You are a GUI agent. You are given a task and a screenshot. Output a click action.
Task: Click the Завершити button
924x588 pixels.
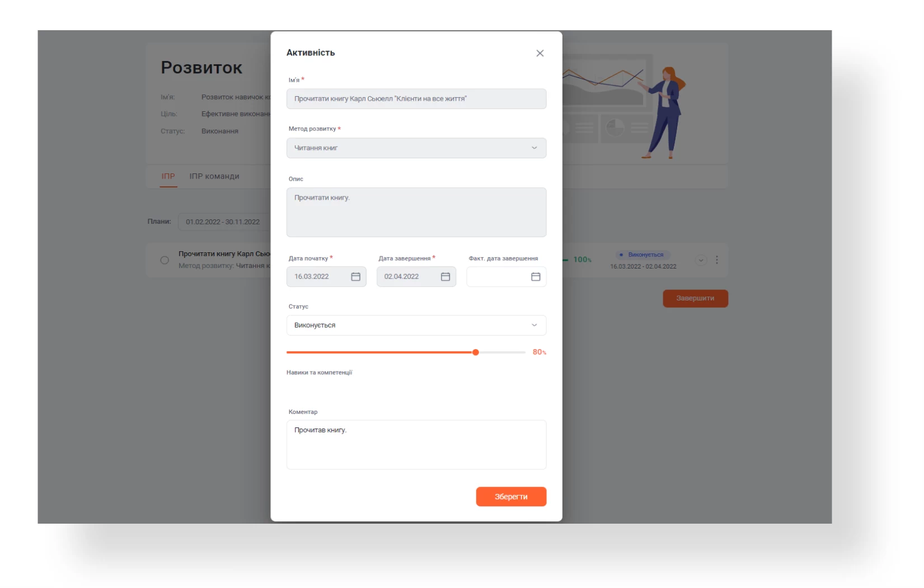695,298
